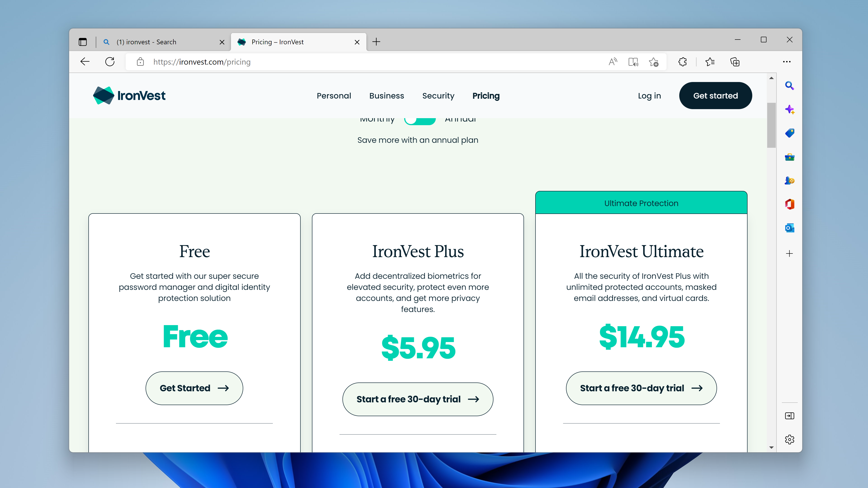
Task: Add a sidebar app with plus icon
Action: point(790,253)
